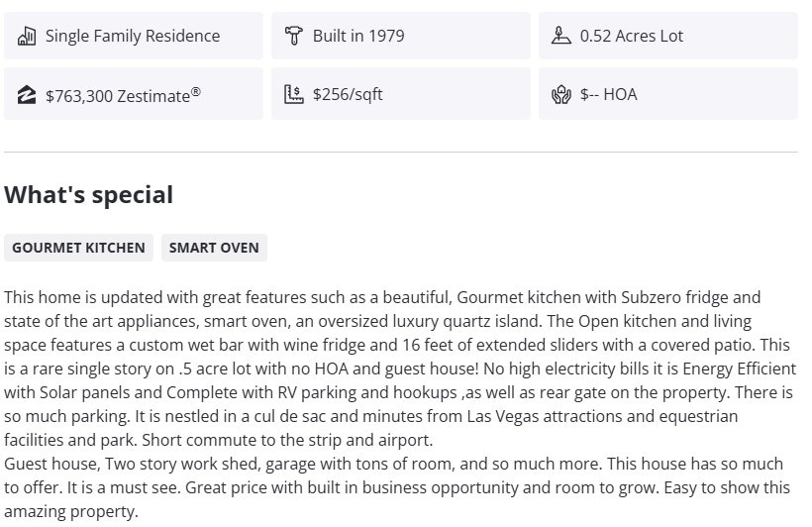Viewport: 812px width, 527px height.
Task: Click the Single Family Residence label
Action: click(133, 37)
